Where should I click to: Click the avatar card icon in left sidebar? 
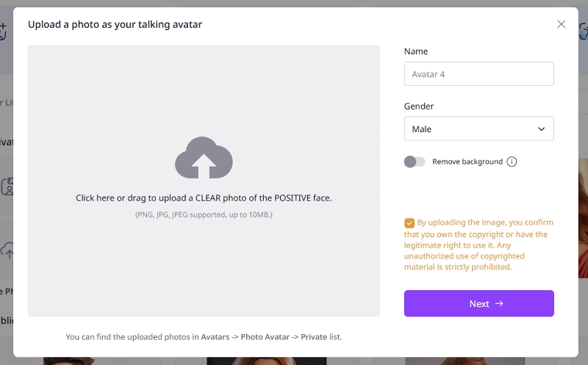click(7, 187)
